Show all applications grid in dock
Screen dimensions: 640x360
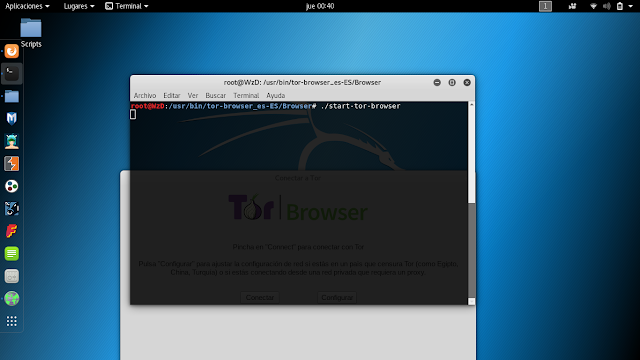[x=11, y=321]
